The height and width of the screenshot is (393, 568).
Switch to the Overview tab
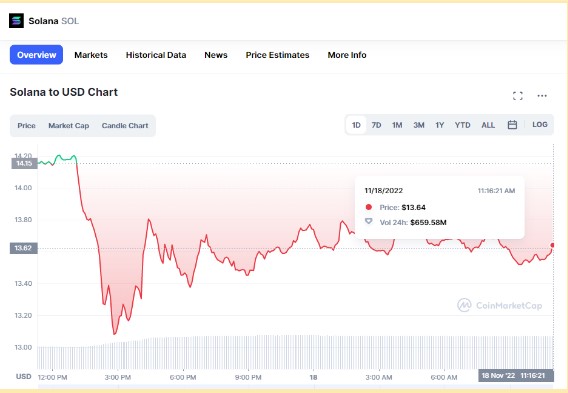click(36, 55)
